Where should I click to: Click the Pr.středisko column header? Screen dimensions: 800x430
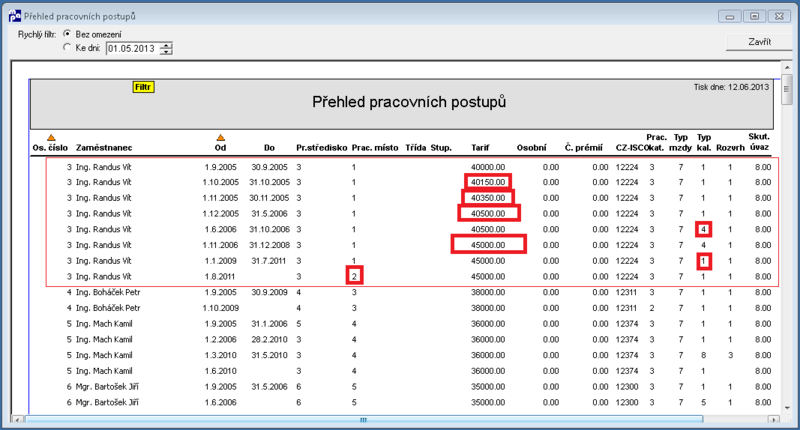(321, 148)
